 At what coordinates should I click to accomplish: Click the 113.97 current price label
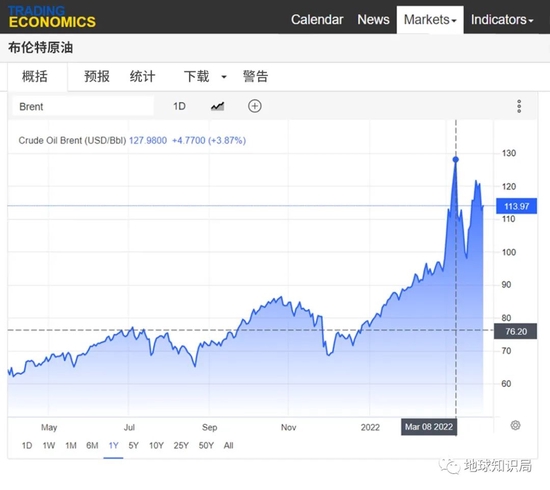tap(516, 206)
